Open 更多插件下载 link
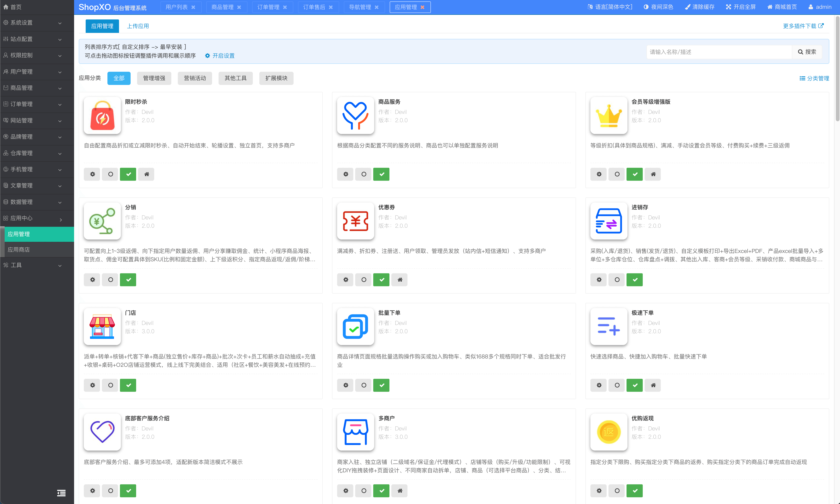Image resolution: width=840 pixels, height=504 pixels. (x=803, y=26)
